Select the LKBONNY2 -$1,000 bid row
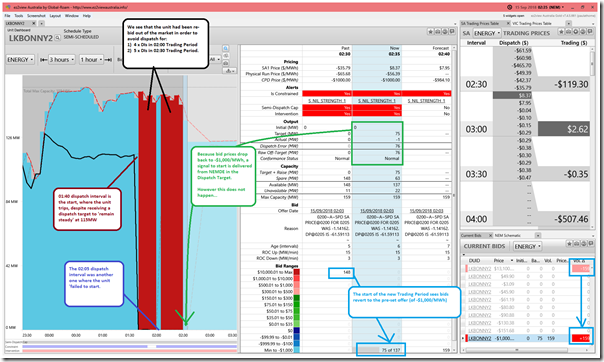The height and width of the screenshot is (362, 604). 528,339
